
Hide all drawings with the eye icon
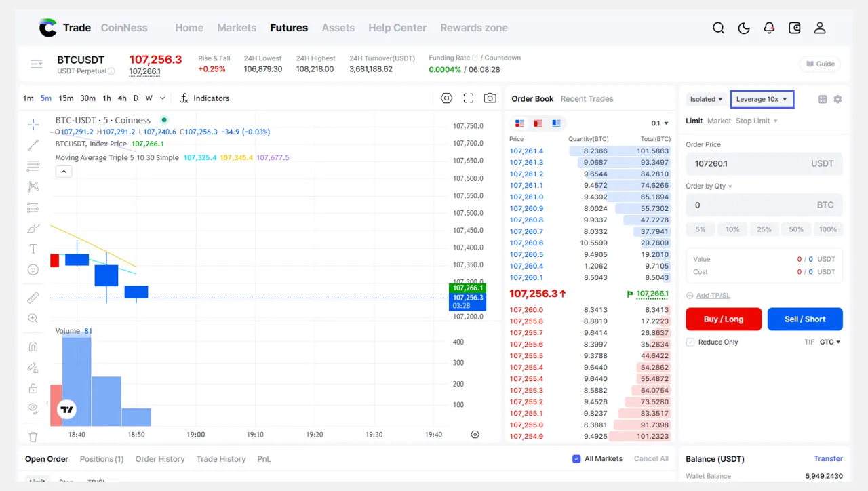pyautogui.click(x=33, y=408)
